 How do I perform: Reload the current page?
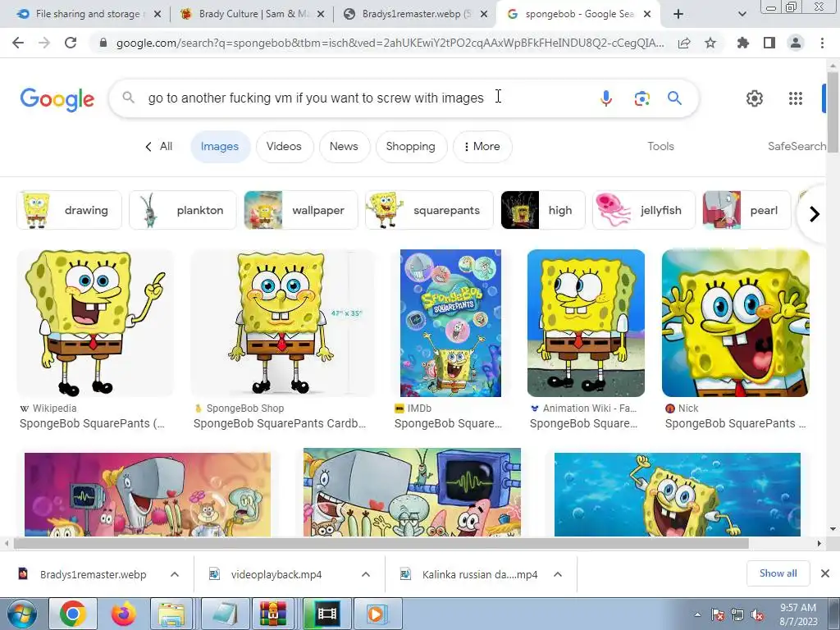tap(71, 43)
